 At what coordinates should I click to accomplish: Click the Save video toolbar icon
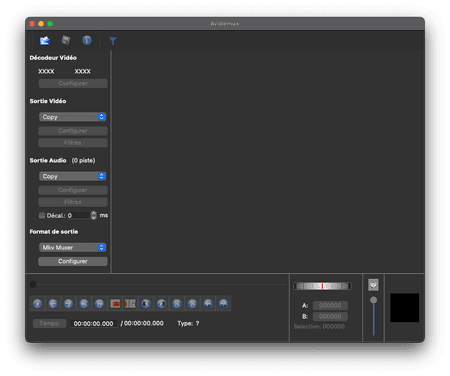[66, 41]
